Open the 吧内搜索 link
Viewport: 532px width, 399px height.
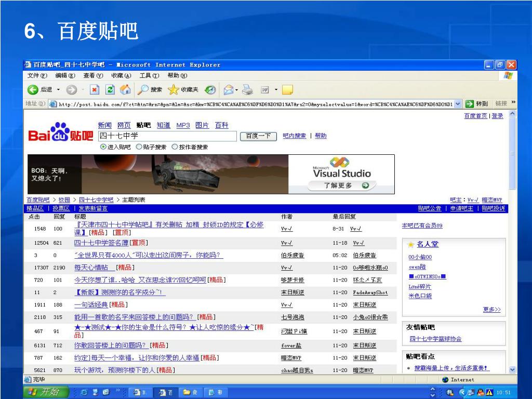click(x=295, y=136)
